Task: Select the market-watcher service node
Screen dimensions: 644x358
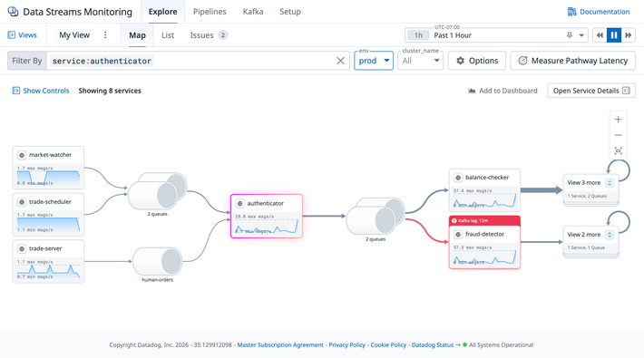Action: click(48, 168)
